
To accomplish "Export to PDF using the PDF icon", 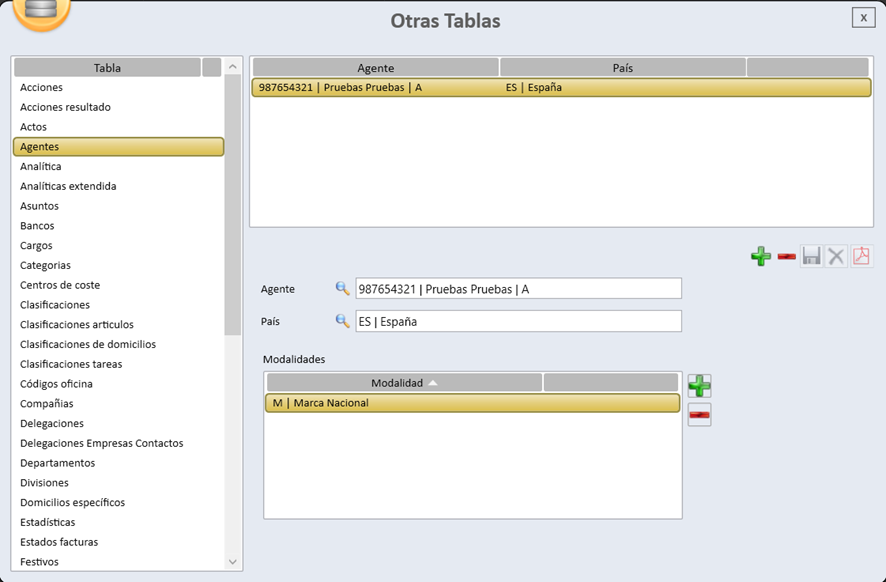I will [861, 257].
